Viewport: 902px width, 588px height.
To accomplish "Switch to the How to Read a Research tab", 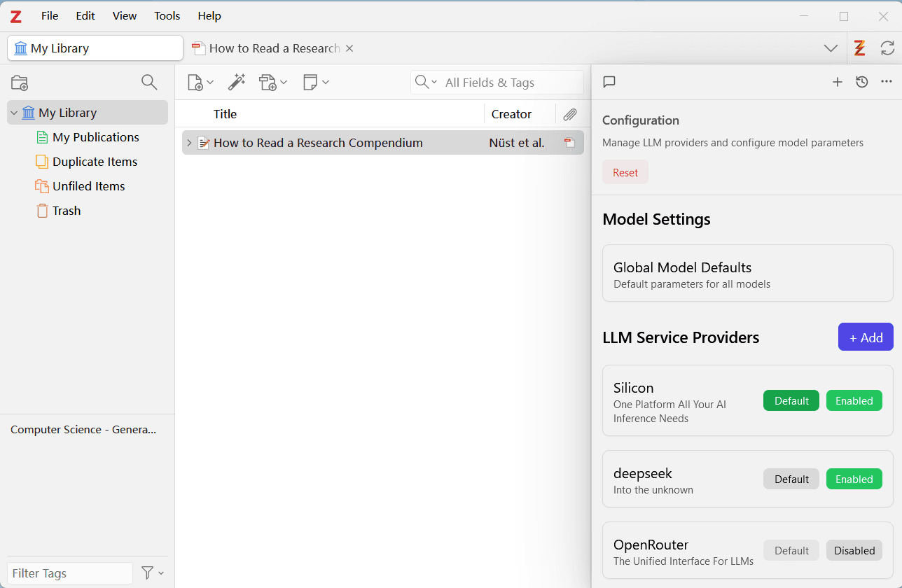I will point(273,48).
